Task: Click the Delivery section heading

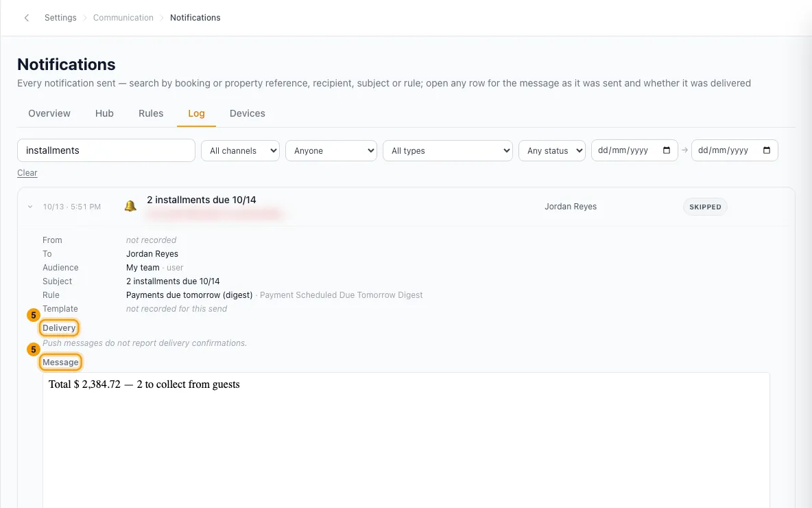Action: click(59, 327)
